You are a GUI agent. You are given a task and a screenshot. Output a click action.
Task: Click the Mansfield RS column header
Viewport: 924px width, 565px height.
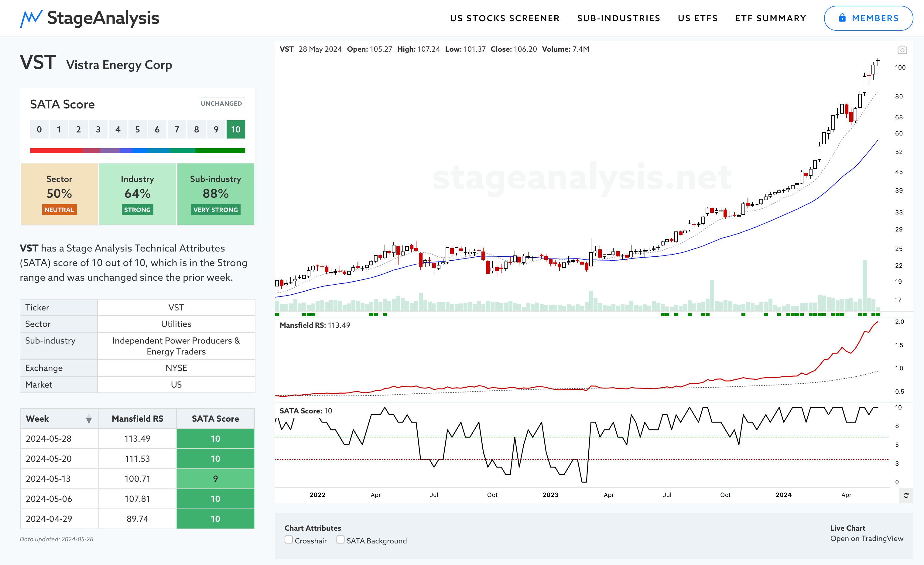tap(138, 419)
